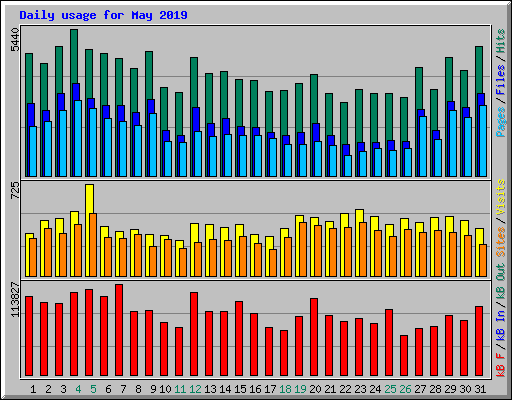Screen dimensions: 512x400
Task: Click the 'Daily usage for May 2019' title
Action: 103,15
